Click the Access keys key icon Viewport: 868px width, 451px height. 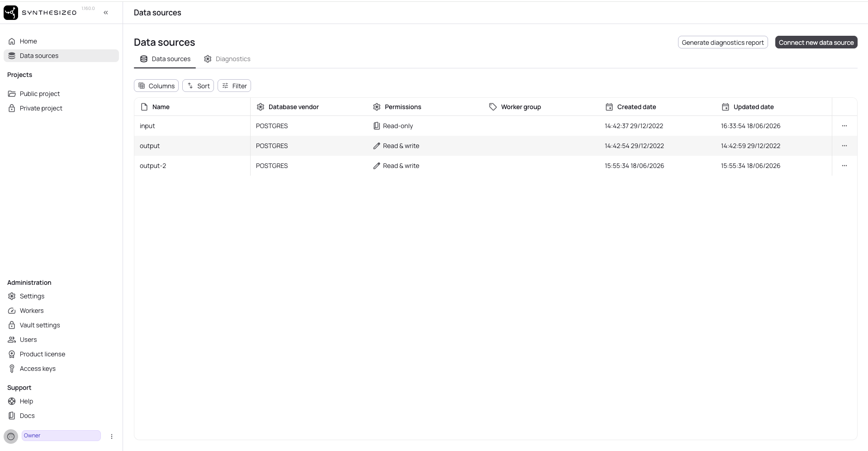pyautogui.click(x=12, y=369)
